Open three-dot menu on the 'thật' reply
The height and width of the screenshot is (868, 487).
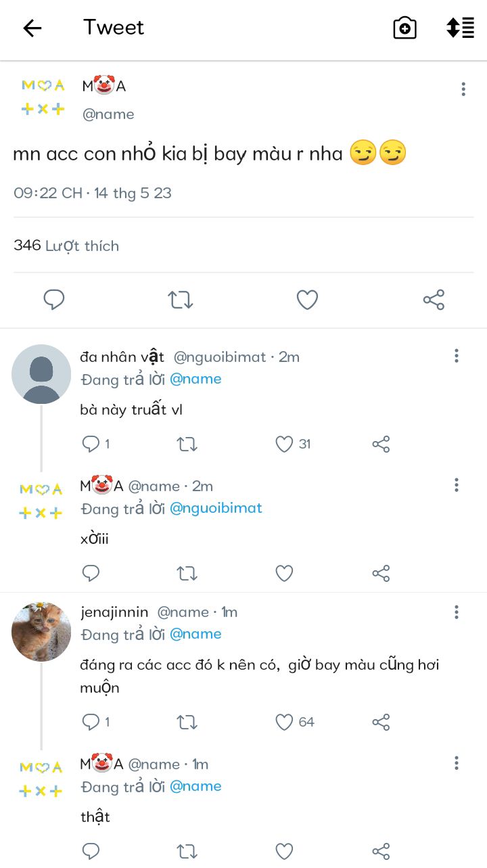tap(457, 764)
